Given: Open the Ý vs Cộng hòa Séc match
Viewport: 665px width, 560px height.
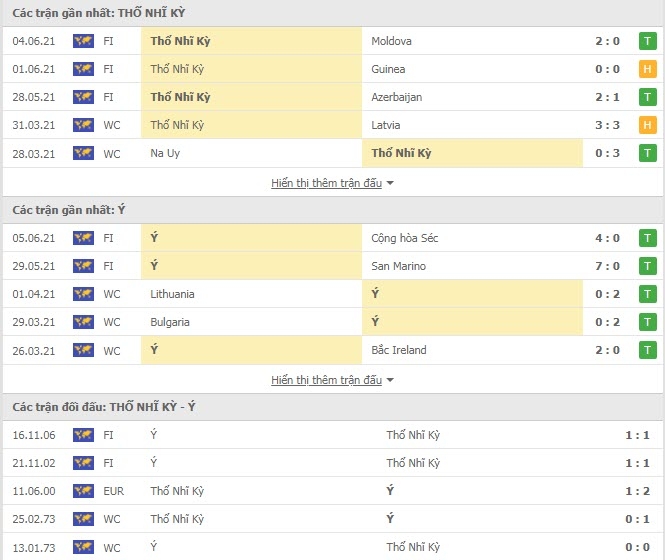Looking at the screenshot, I should [332, 238].
